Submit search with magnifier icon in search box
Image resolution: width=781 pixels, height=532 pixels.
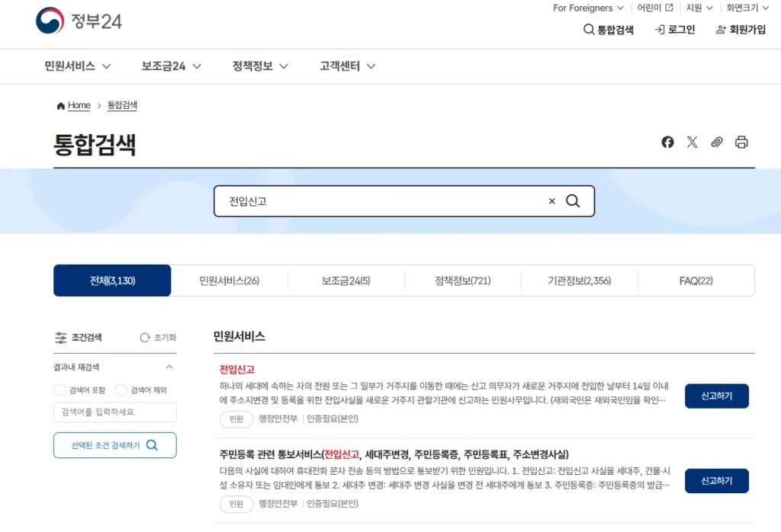[573, 201]
